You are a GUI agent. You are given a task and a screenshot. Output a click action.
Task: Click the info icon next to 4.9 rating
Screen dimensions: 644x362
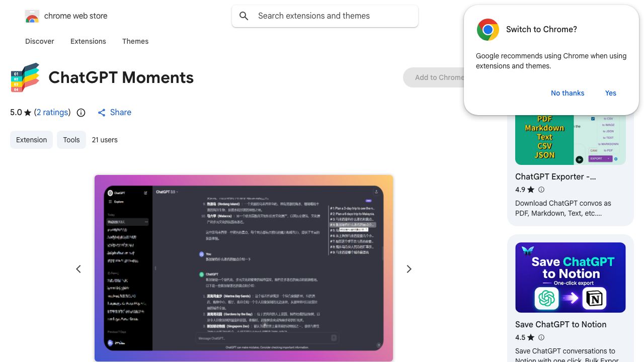(x=541, y=190)
